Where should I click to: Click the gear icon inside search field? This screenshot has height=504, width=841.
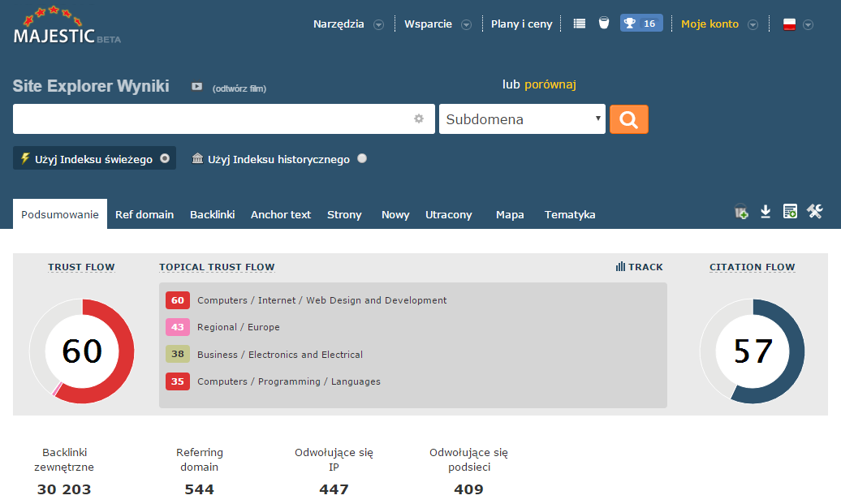point(419,118)
